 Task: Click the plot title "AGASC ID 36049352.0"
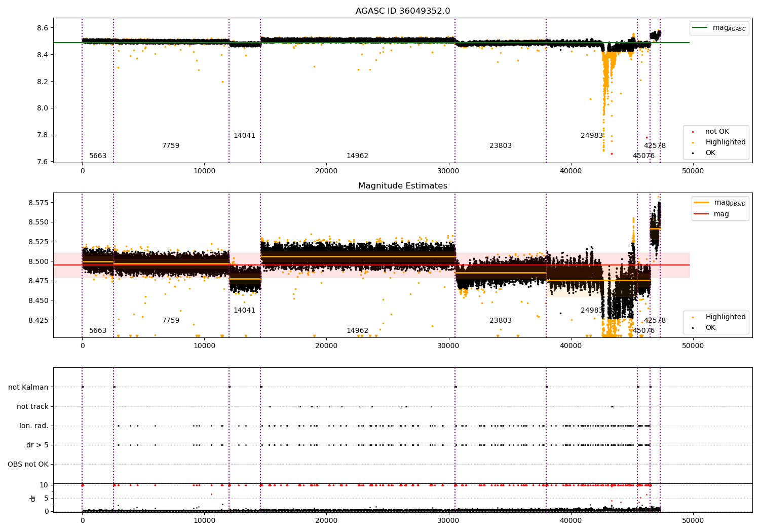403,11
